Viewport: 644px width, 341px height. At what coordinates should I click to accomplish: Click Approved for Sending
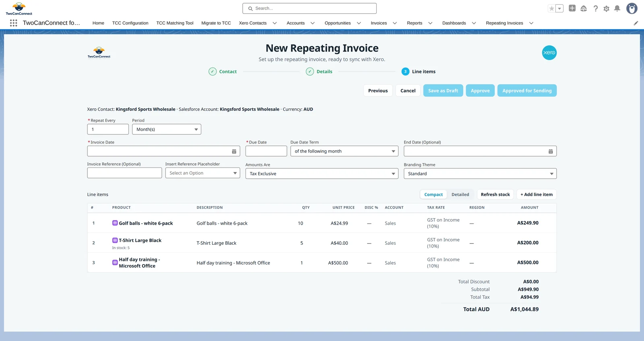pos(527,91)
